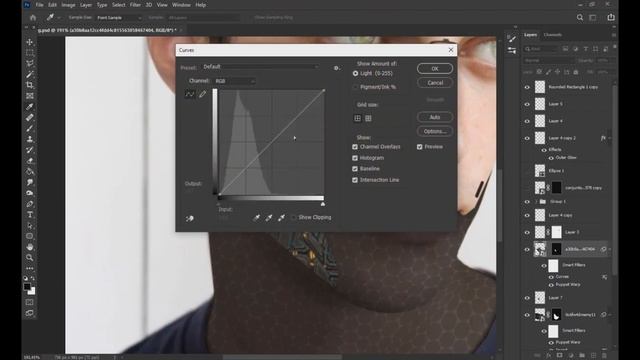
Task: Click the Auto button in Curves
Action: pyautogui.click(x=435, y=117)
